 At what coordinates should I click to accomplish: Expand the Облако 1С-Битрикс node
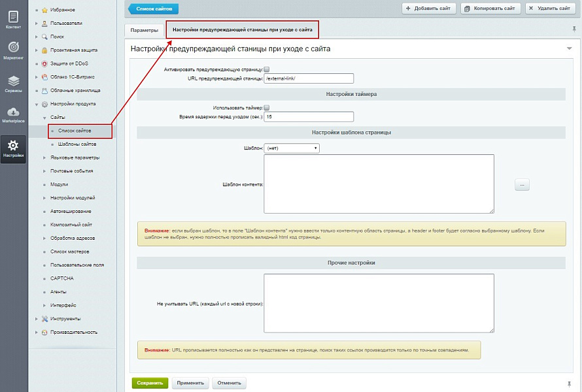pos(37,77)
